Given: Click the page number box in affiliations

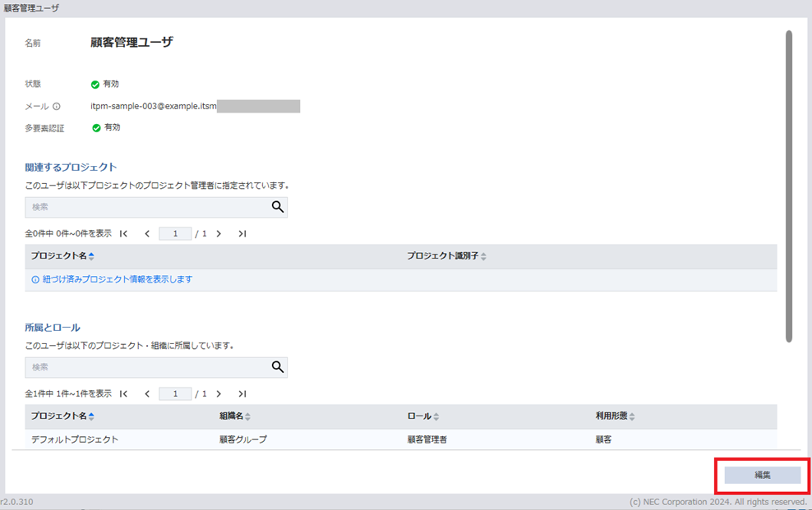Looking at the screenshot, I should 175,394.
